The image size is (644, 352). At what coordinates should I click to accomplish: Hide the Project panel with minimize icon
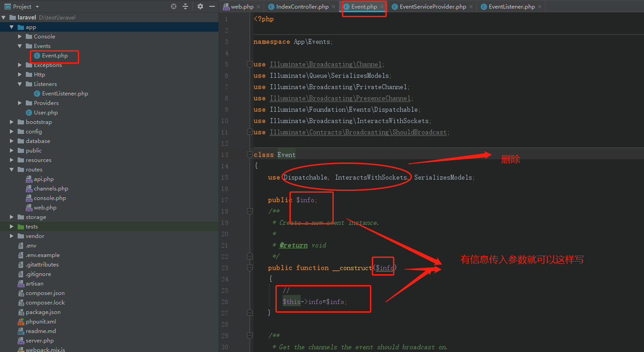tap(212, 6)
